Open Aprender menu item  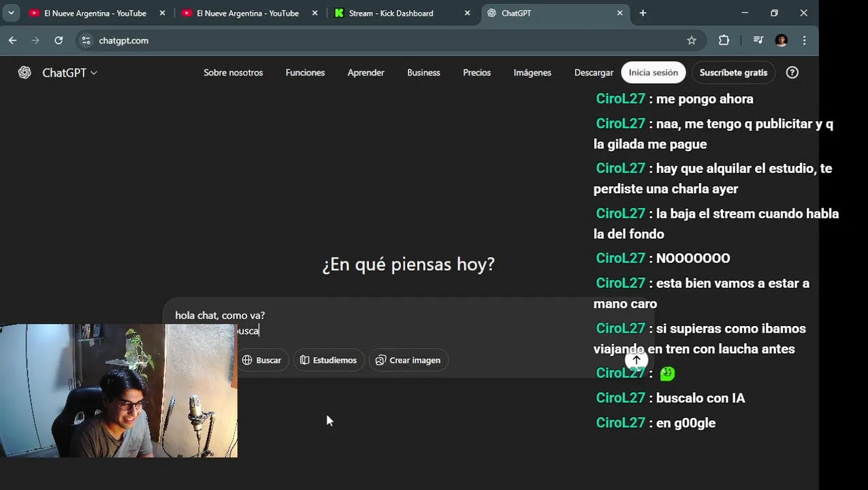point(366,72)
